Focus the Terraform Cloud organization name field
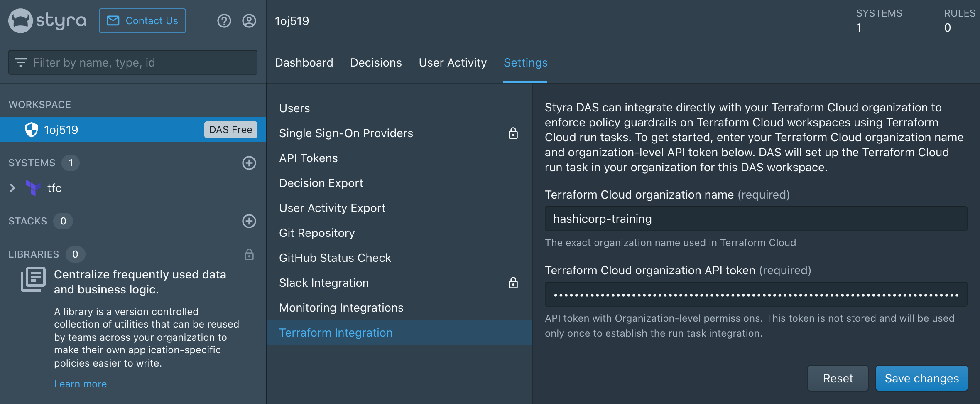The width and height of the screenshot is (980, 404). 756,219
